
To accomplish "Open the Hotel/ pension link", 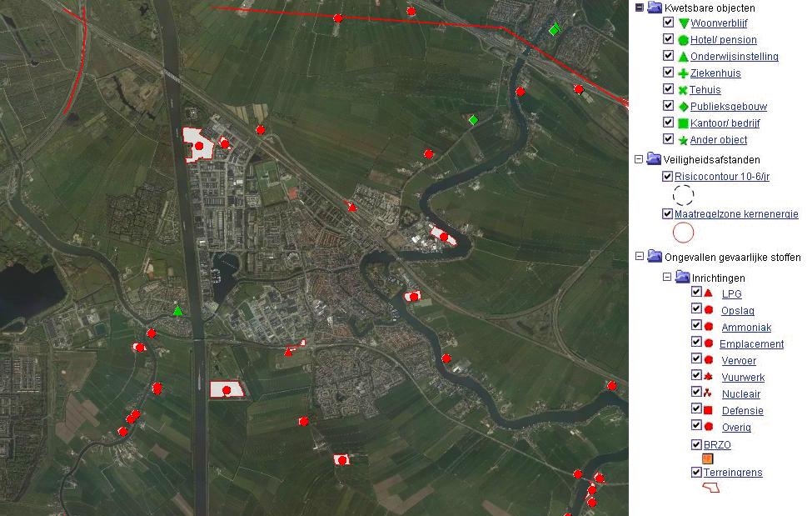I will pos(724,40).
